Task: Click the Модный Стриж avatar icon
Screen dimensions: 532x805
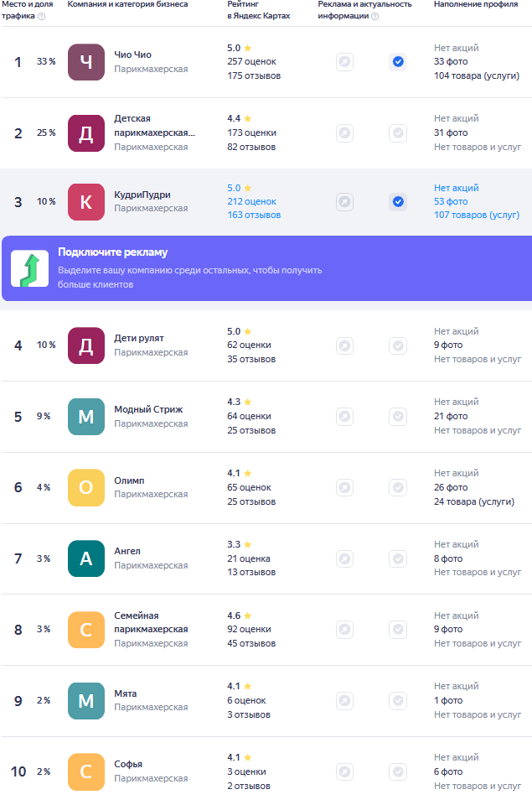Action: point(86,417)
